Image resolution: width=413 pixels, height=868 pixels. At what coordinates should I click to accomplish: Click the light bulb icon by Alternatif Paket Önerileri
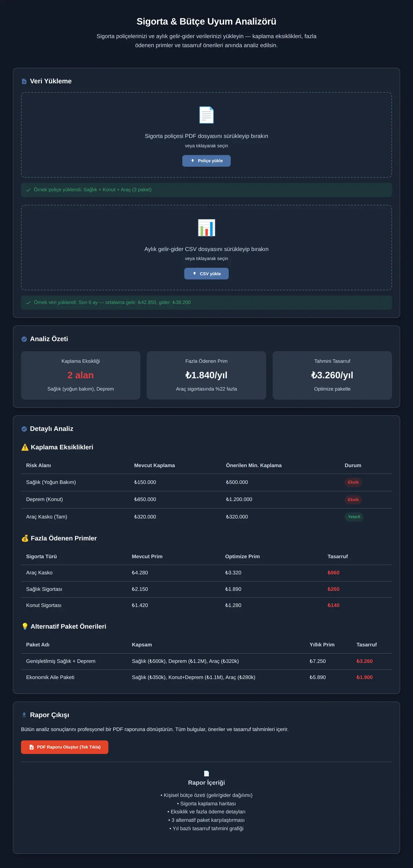pyautogui.click(x=25, y=626)
